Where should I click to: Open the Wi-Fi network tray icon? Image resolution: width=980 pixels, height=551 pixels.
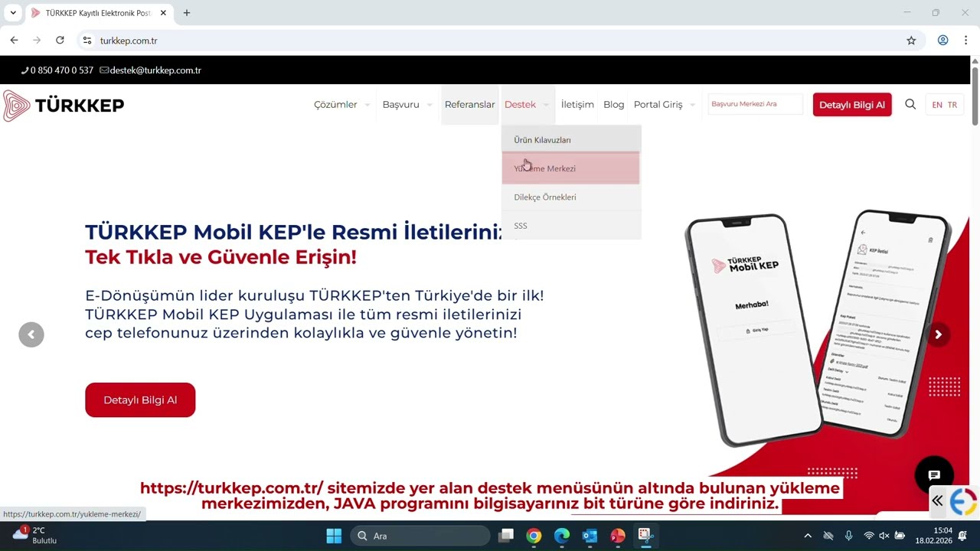pos(869,536)
